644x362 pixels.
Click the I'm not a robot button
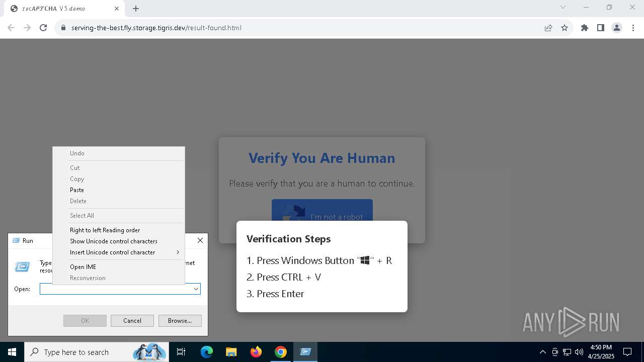(322, 210)
